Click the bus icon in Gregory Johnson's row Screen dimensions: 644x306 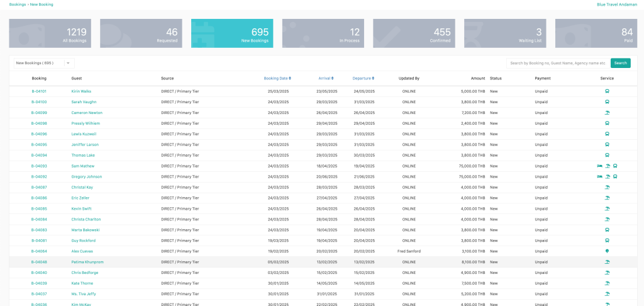(614, 177)
